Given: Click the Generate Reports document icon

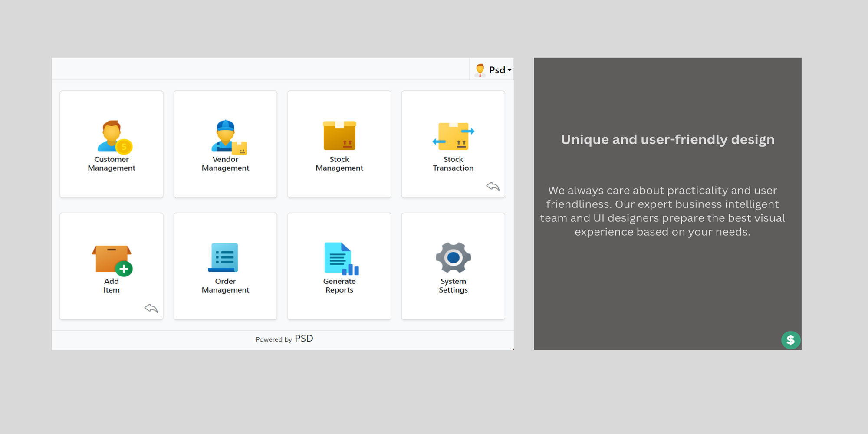Looking at the screenshot, I should point(342,259).
